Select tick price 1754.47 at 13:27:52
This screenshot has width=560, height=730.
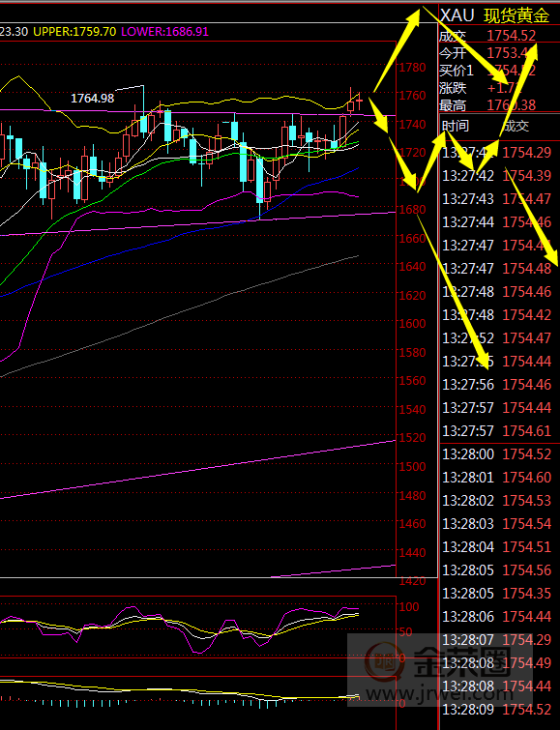tap(527, 338)
